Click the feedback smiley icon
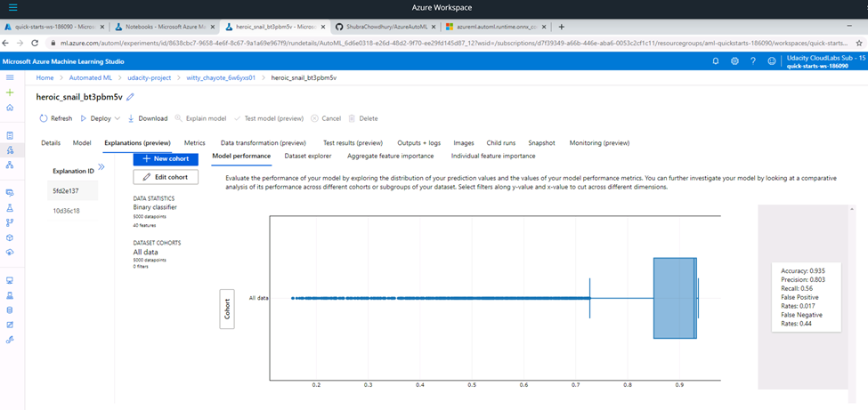Screen dimensions: 868x410 click(x=772, y=61)
